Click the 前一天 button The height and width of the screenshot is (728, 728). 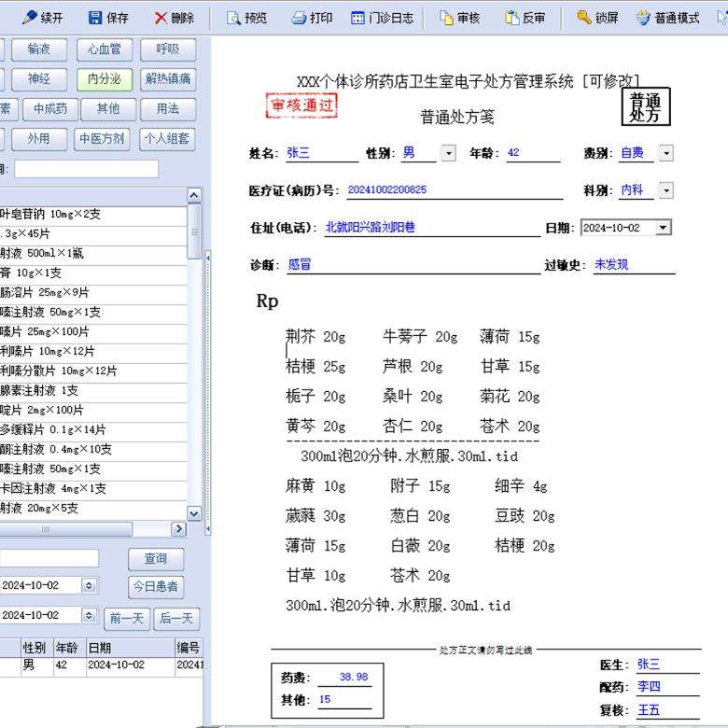[x=127, y=619]
